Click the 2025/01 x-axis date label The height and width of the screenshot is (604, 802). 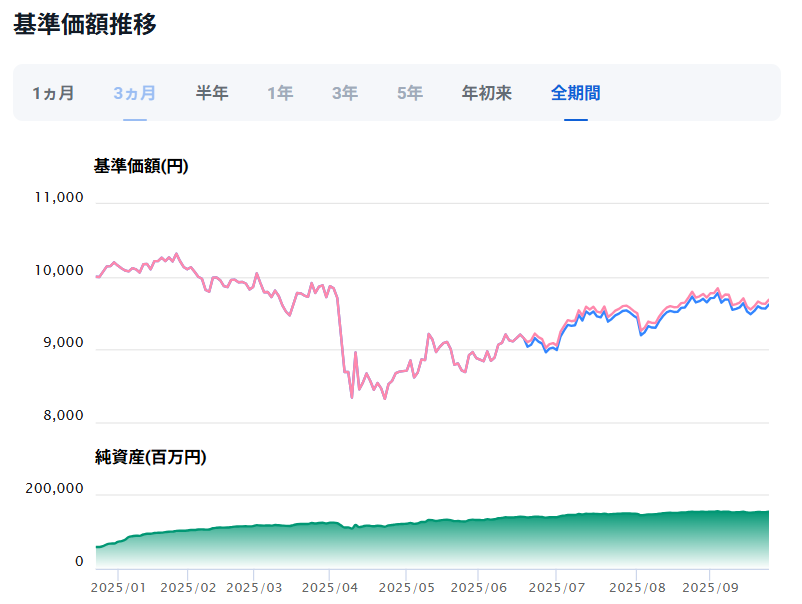point(118,586)
